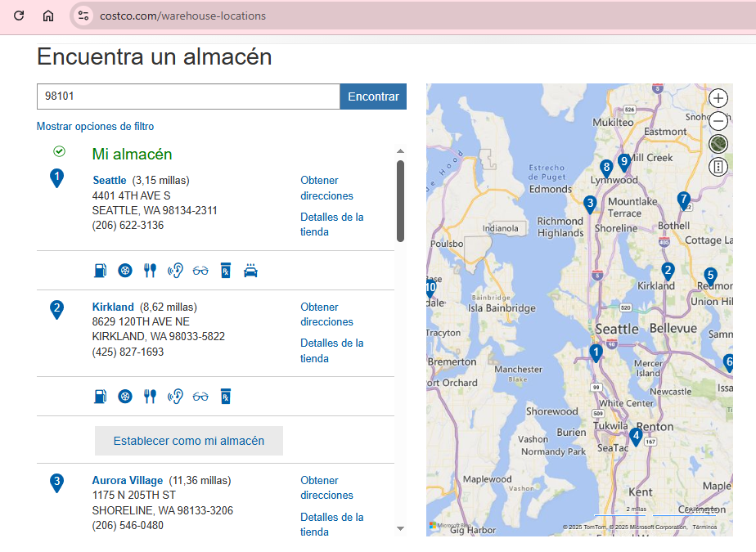756x552 pixels.
Task: Click Establecer como mi almacén for Kirkland
Action: [x=188, y=441]
